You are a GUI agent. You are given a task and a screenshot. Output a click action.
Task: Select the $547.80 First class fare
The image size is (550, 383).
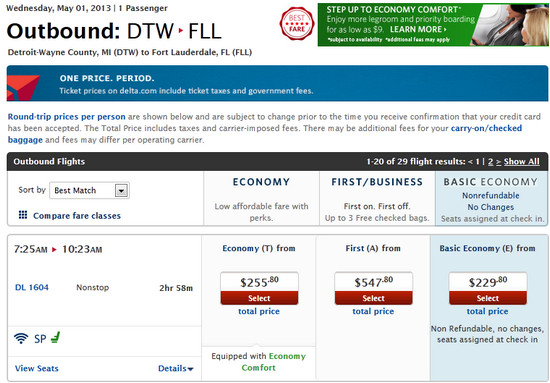click(x=374, y=298)
